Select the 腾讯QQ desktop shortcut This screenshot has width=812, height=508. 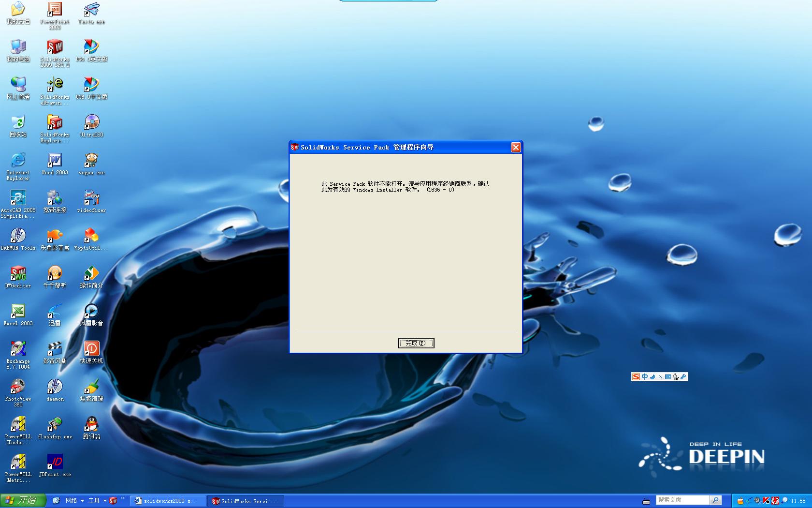[91, 428]
